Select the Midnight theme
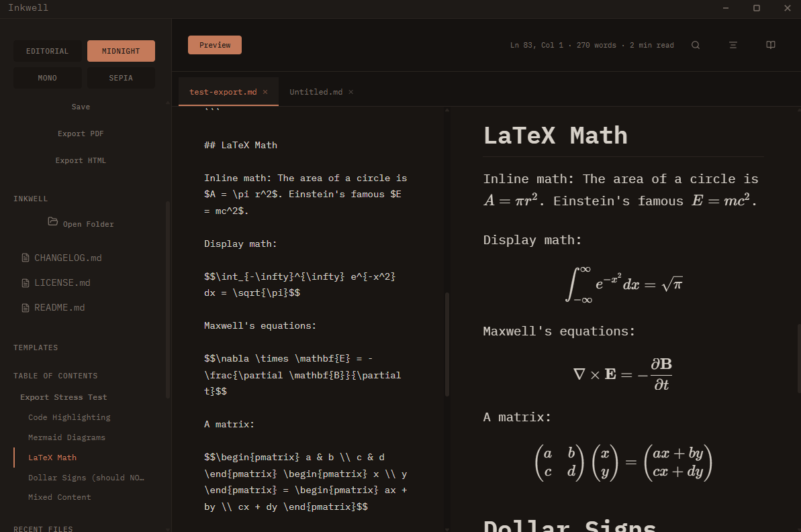This screenshot has height=532, width=801. pyautogui.click(x=121, y=51)
